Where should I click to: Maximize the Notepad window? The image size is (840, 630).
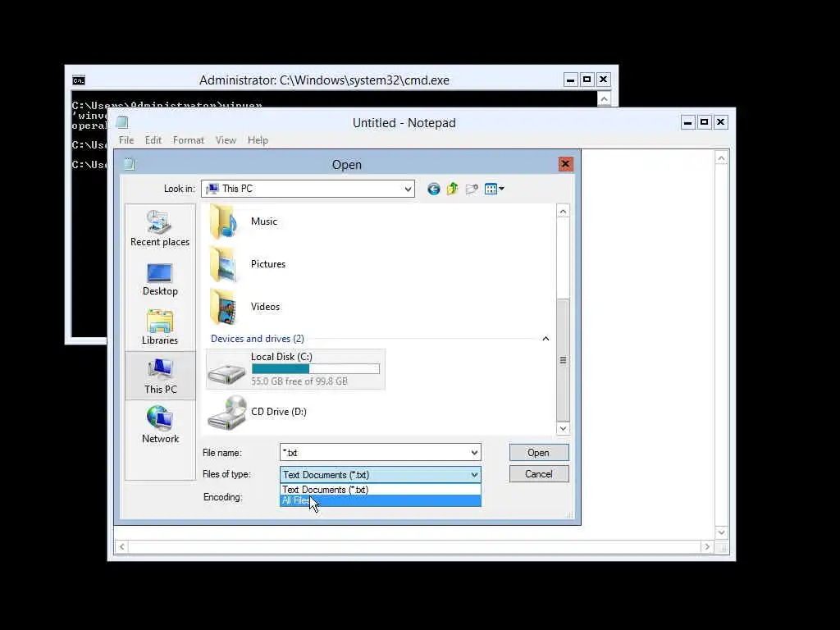[x=704, y=123]
